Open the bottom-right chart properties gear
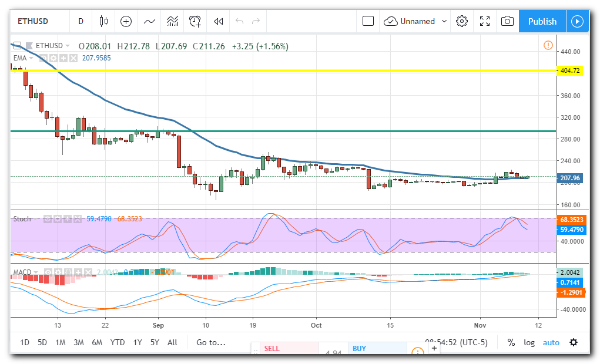The image size is (600, 364). [573, 342]
